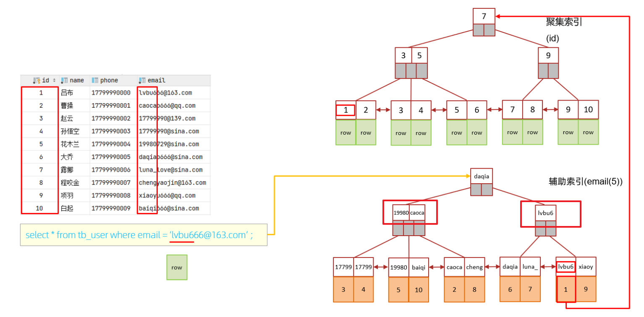Click internal node 9 in the clustered index tree
Viewport: 644px width, 317px height.
pyautogui.click(x=548, y=55)
